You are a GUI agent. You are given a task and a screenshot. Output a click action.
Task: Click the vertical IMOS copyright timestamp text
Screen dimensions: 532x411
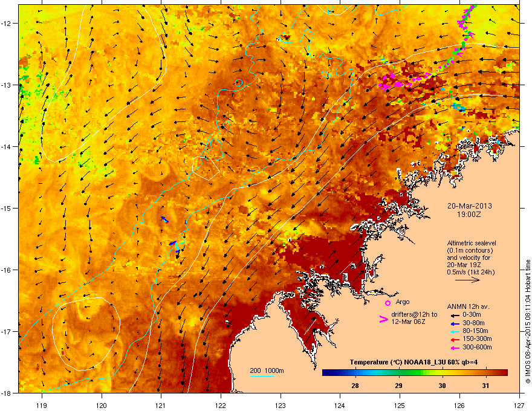528,322
